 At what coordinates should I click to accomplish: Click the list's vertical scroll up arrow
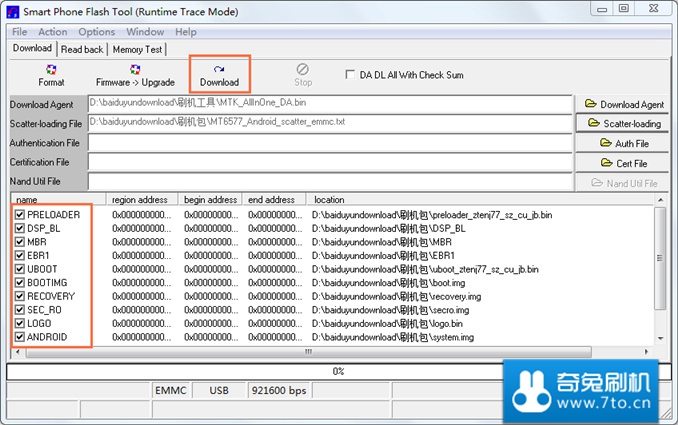click(x=660, y=200)
